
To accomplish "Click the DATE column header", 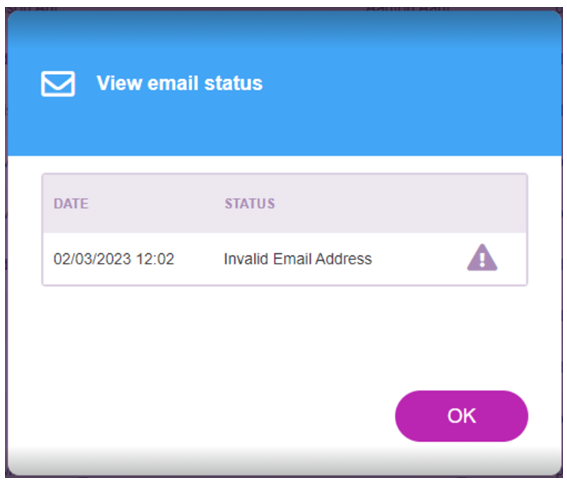I will pos(71,204).
